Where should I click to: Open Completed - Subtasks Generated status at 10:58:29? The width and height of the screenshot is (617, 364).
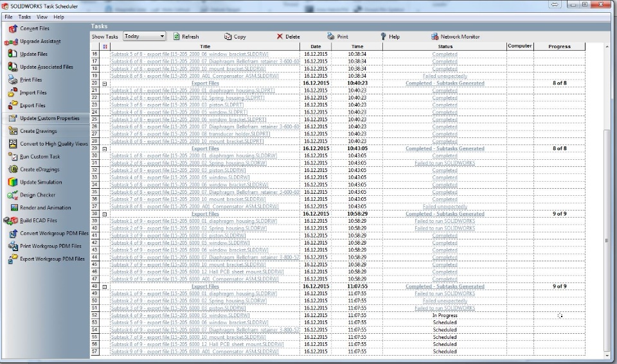coord(445,214)
